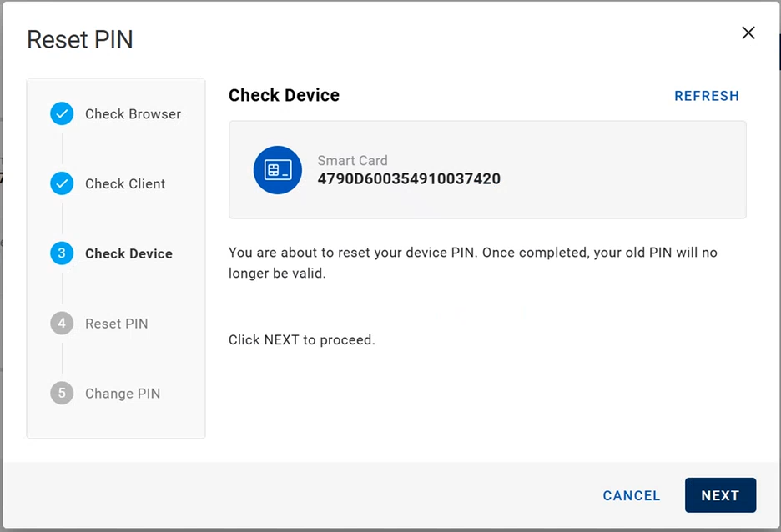Select the bold Check Device step label in sidebar
Screen dimensions: 781x532
(129, 253)
